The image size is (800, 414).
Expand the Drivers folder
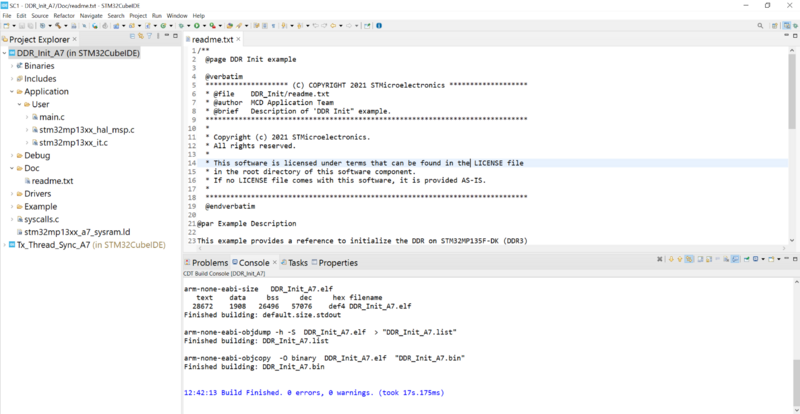[x=12, y=193]
